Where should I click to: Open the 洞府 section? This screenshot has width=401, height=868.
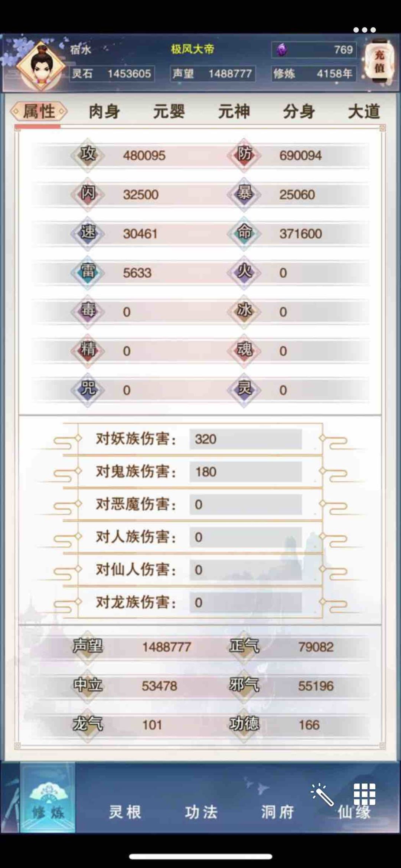277,812
